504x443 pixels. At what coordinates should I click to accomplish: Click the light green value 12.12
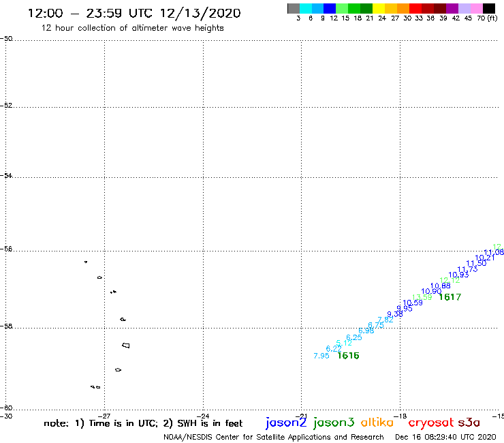(x=450, y=280)
